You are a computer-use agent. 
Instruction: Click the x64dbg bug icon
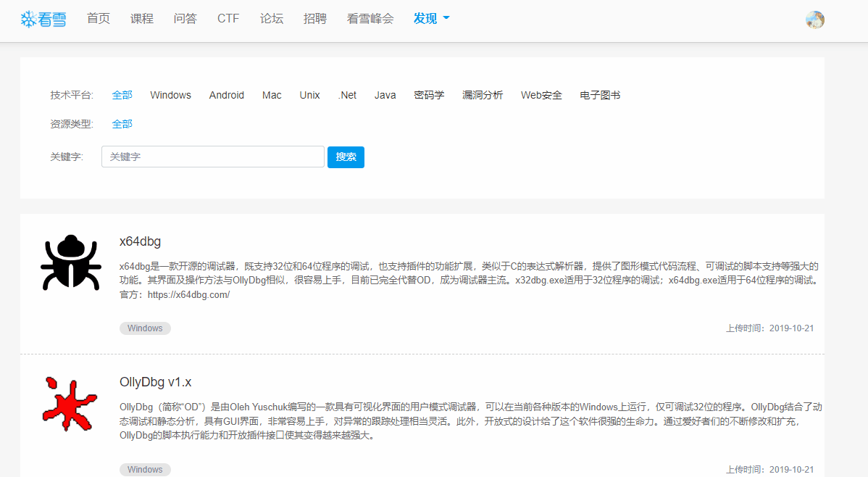coord(71,262)
